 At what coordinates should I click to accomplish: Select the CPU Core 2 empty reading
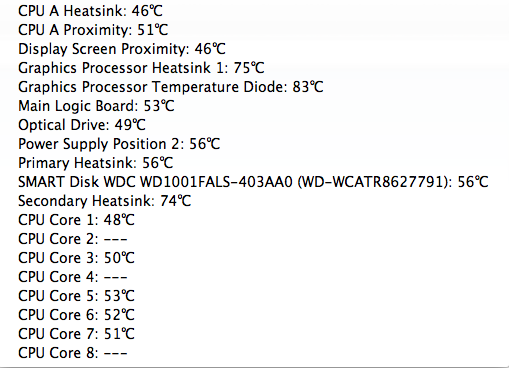(x=73, y=239)
